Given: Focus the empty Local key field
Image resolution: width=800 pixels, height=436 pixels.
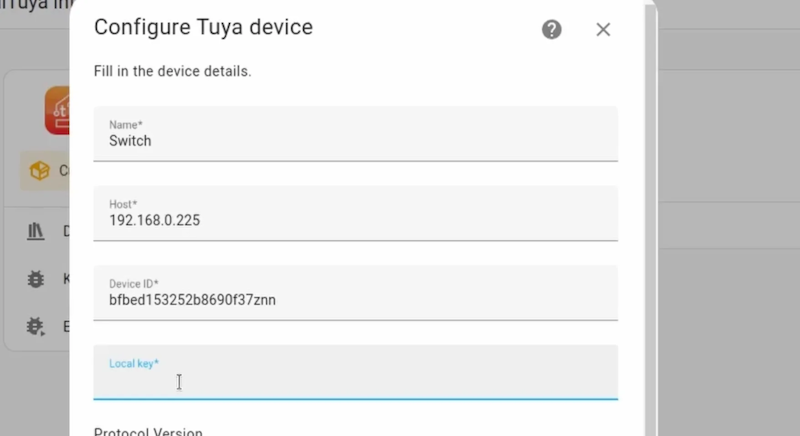Looking at the screenshot, I should tap(355, 380).
